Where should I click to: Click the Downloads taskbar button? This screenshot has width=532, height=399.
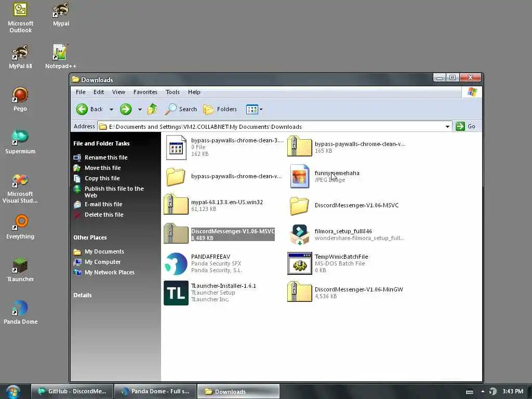[238, 391]
